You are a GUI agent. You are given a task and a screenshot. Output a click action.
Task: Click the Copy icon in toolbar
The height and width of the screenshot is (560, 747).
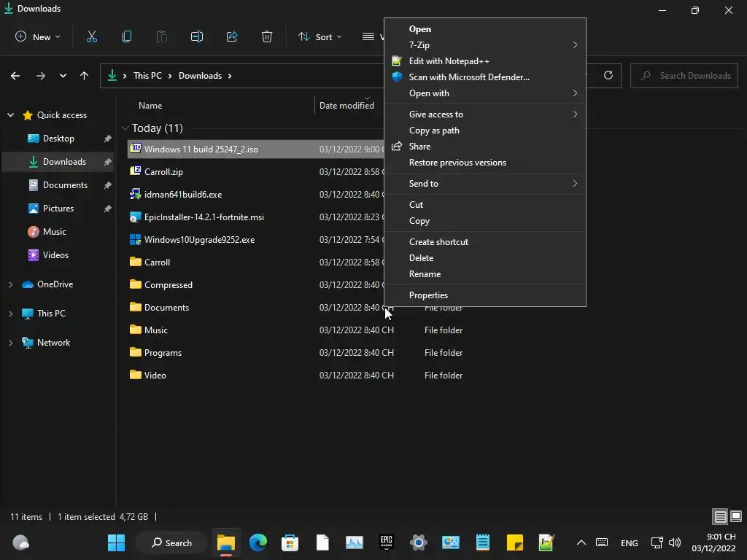(x=127, y=36)
